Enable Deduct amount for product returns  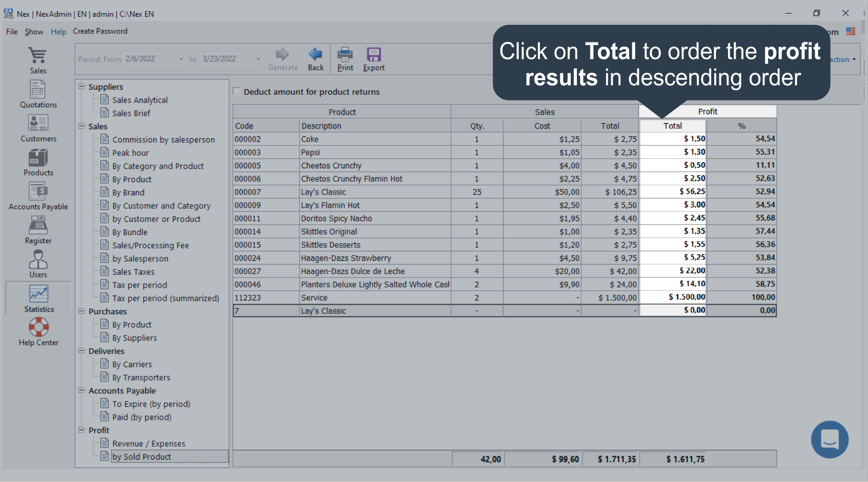[237, 91]
